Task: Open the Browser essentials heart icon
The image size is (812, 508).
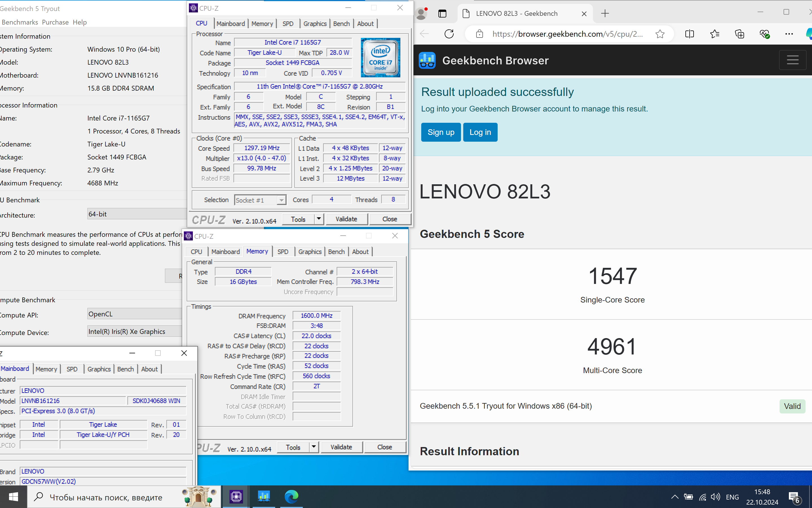Action: 764,34
